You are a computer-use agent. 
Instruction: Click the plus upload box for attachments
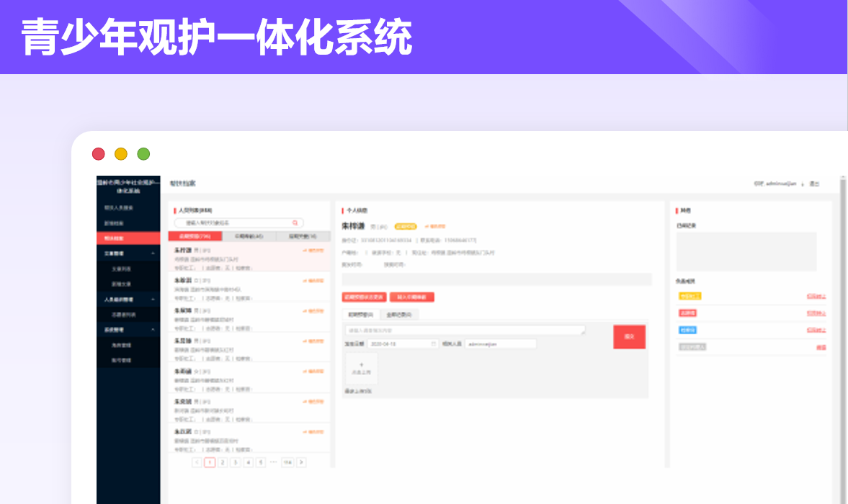click(361, 369)
